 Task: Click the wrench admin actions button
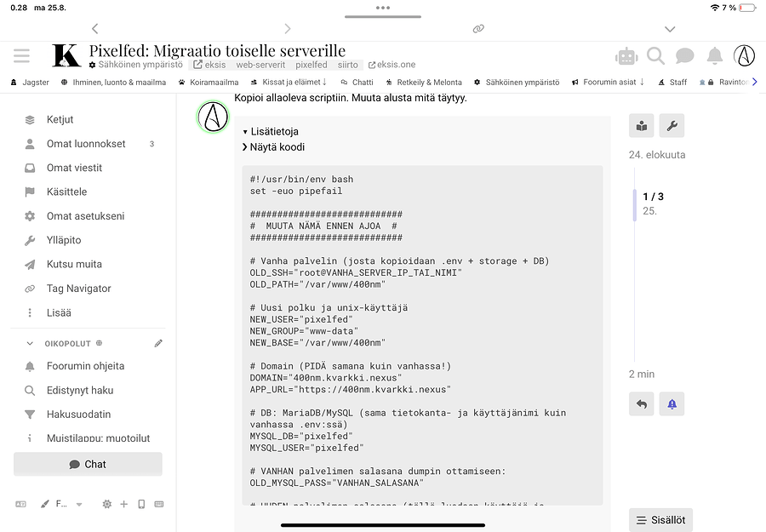point(672,126)
